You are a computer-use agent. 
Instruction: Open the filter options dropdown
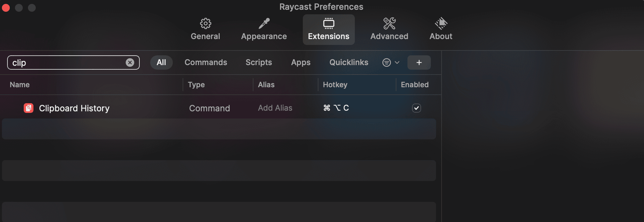pos(391,62)
